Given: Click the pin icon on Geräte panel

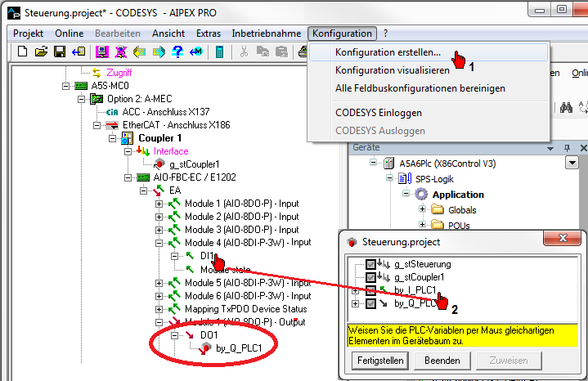Looking at the screenshot, I should tap(567, 148).
